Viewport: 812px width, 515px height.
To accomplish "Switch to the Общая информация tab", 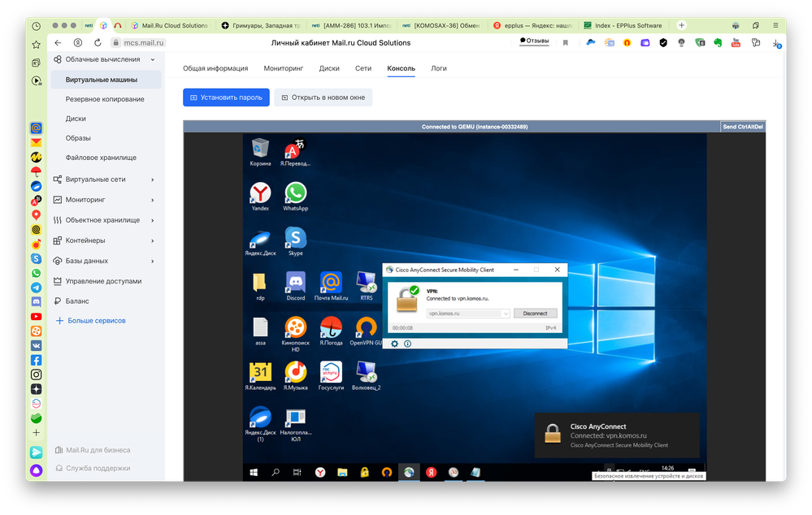I will click(215, 68).
